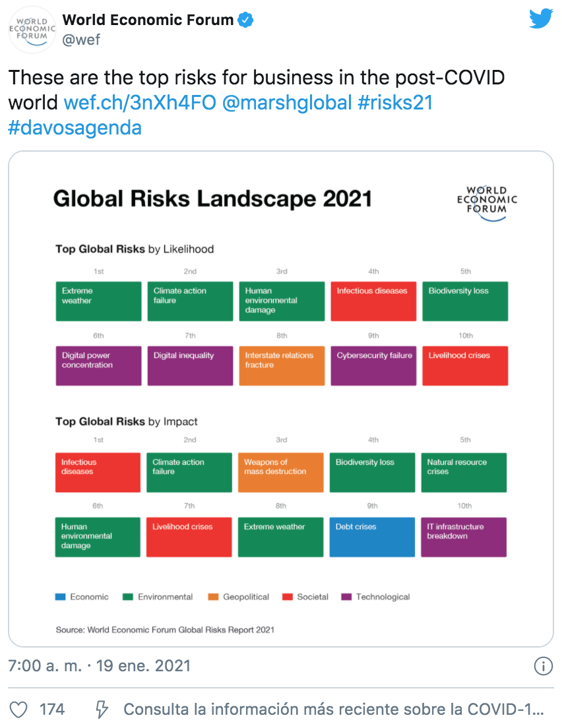
Task: Click the 2nd likelihood Climate action failure tile
Action: coord(191,301)
